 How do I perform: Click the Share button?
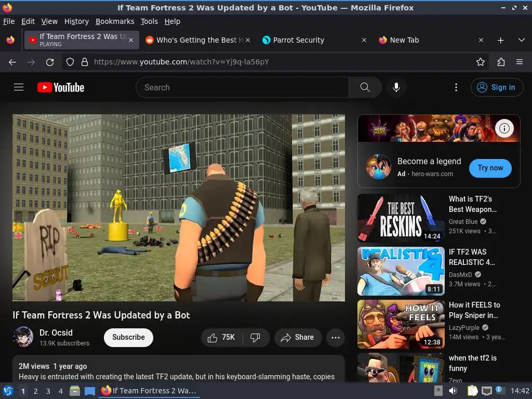click(x=298, y=337)
